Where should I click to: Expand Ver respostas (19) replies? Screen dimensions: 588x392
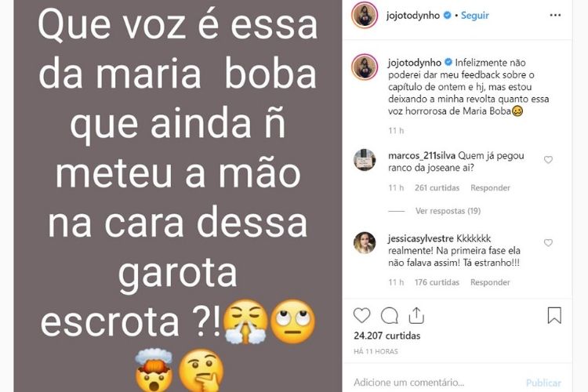tap(448, 211)
